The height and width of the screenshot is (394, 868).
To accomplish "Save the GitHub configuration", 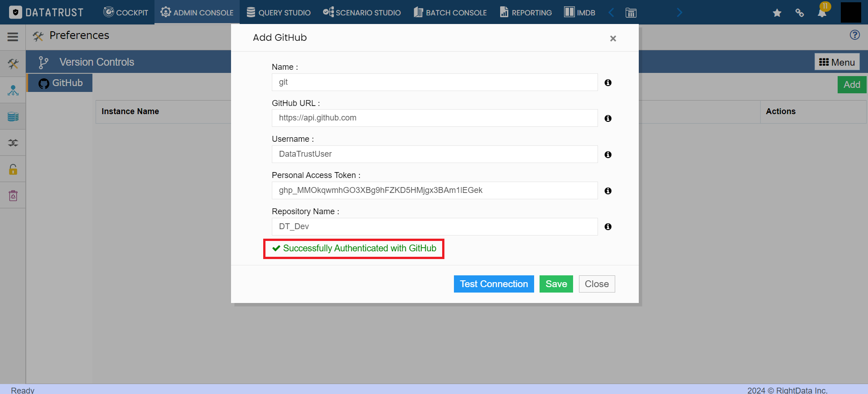I will click(556, 284).
